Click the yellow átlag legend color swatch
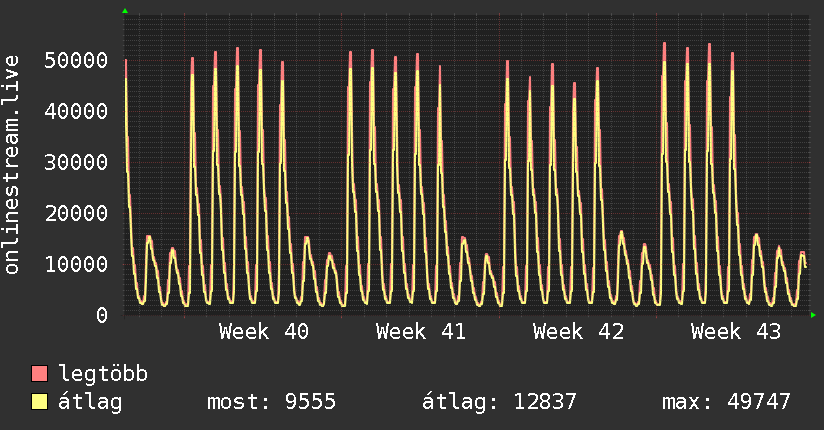The width and height of the screenshot is (824, 430). click(x=39, y=402)
